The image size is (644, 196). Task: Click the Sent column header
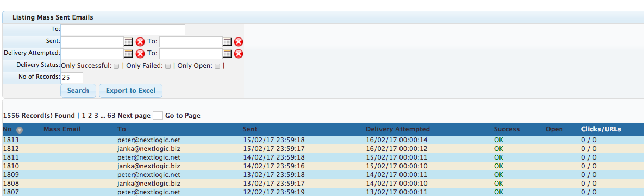pyautogui.click(x=251, y=129)
